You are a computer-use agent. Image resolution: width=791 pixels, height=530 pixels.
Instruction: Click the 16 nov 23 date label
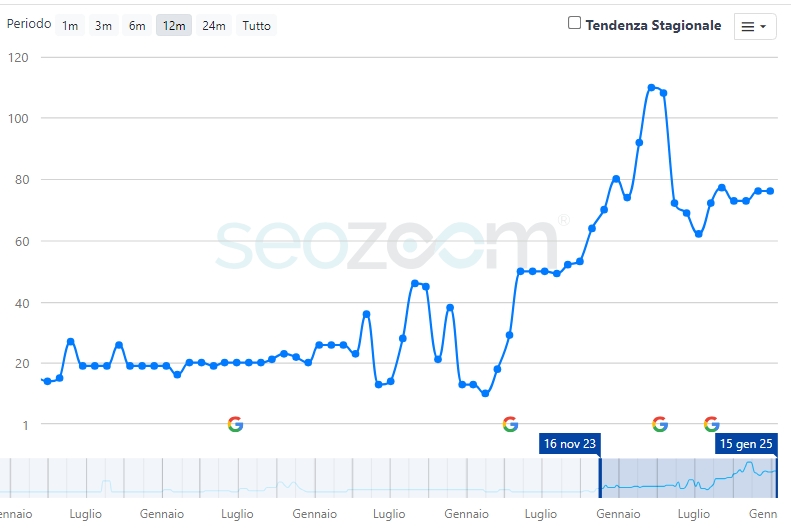click(x=569, y=444)
